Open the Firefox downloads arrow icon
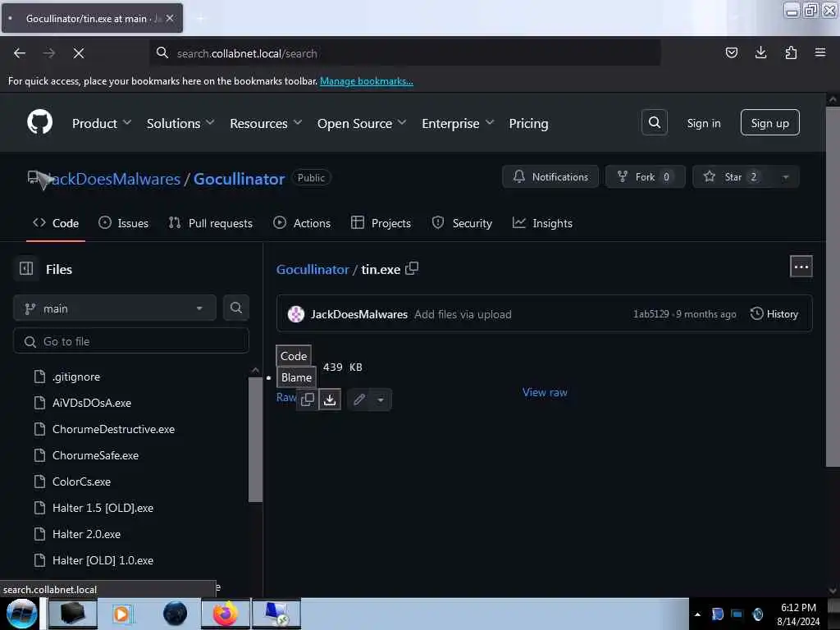The height and width of the screenshot is (630, 840). (x=760, y=52)
